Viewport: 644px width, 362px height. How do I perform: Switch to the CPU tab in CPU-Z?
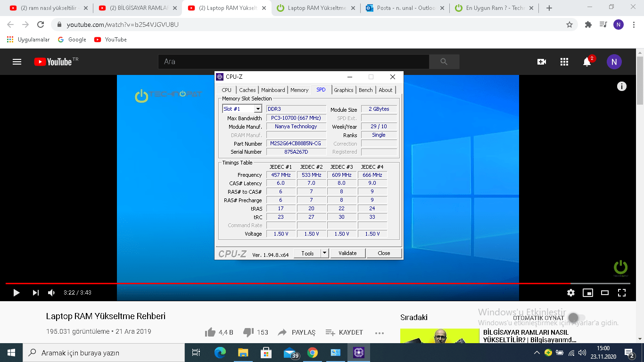(226, 90)
